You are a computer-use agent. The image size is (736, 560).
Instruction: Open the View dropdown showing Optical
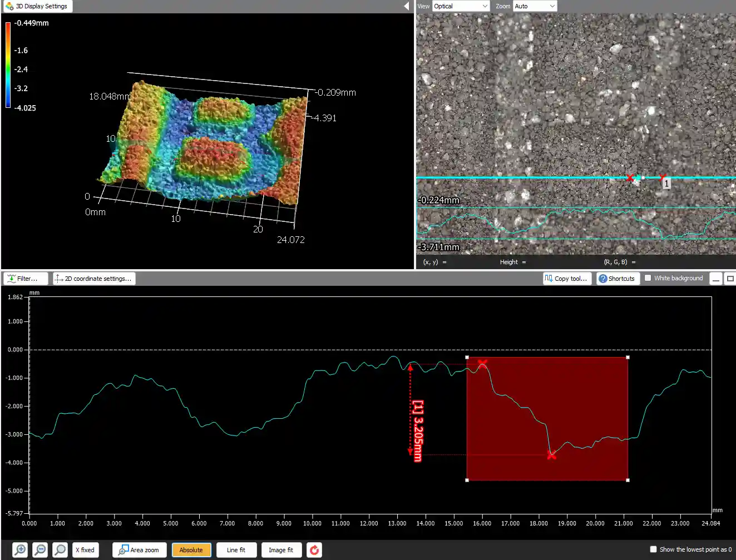[x=461, y=6]
